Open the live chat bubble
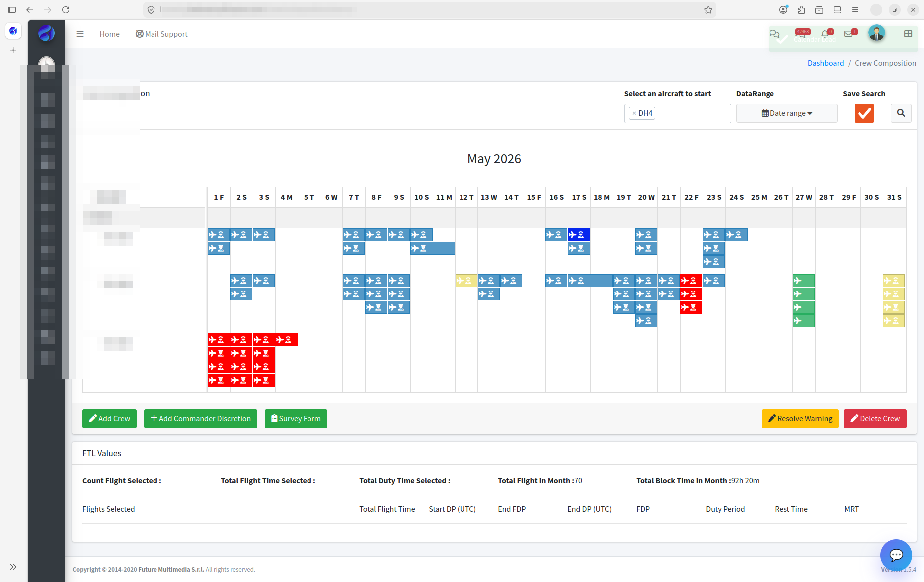924x582 pixels. (x=896, y=555)
